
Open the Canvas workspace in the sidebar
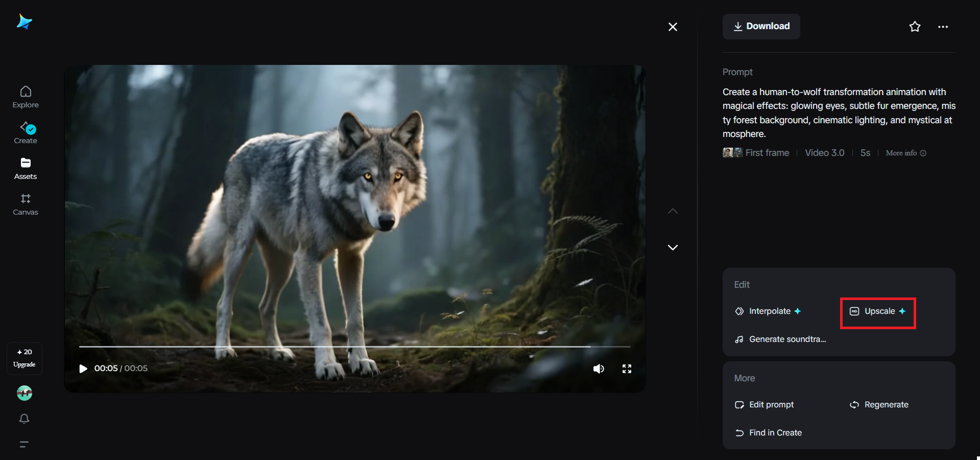(x=26, y=204)
